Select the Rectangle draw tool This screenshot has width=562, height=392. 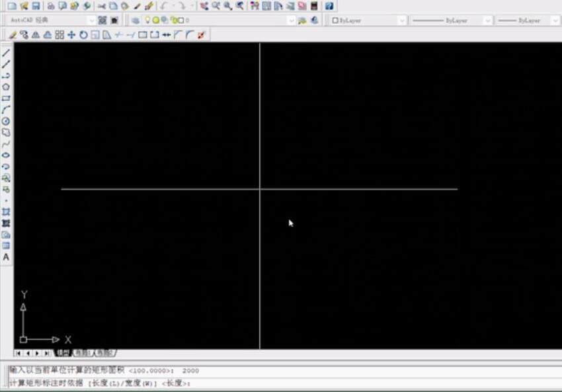pyautogui.click(x=6, y=98)
